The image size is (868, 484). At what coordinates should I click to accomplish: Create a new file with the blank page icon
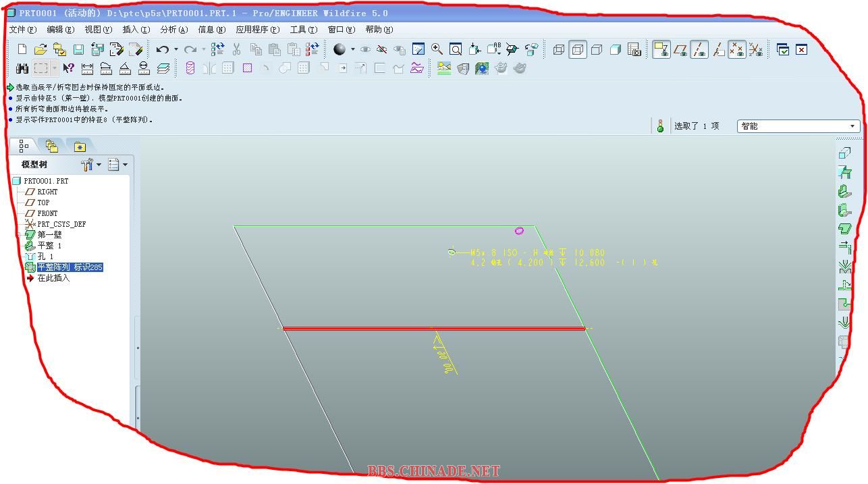(22, 49)
